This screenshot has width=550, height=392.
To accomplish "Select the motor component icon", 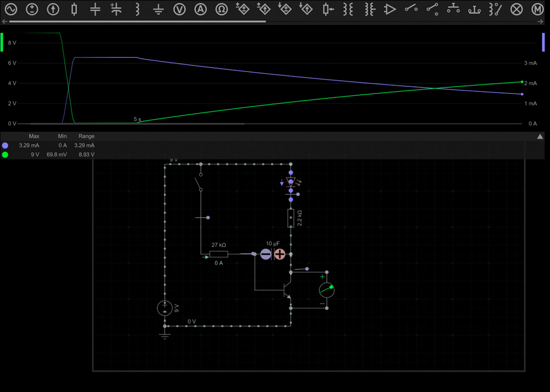I will coord(537,9).
